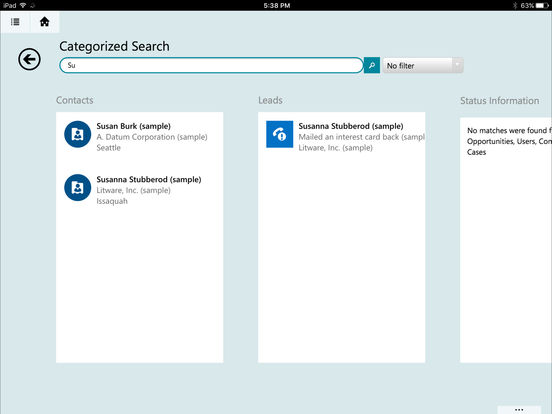552x414 pixels.
Task: Open the navigation list menu icon
Action: [15, 22]
